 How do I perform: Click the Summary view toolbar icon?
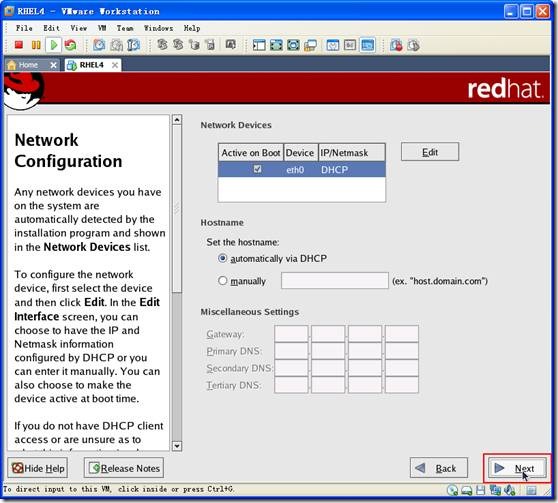click(333, 45)
